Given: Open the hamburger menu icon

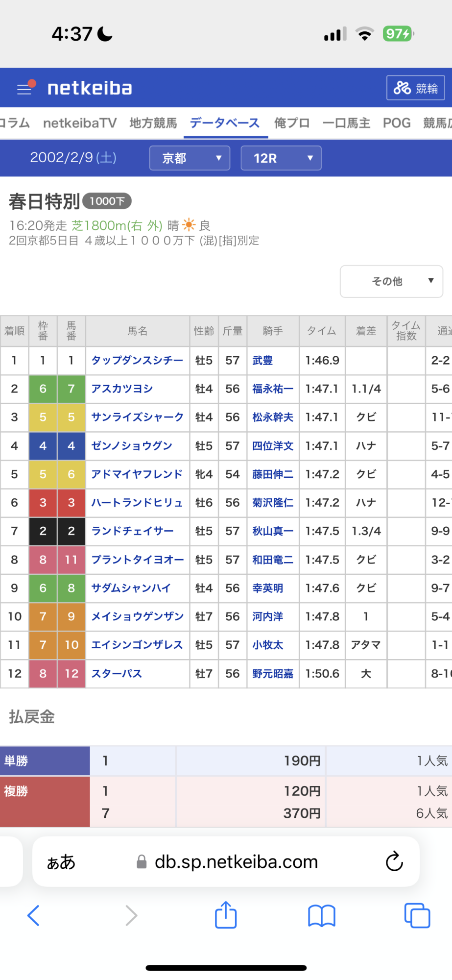Looking at the screenshot, I should point(24,89).
